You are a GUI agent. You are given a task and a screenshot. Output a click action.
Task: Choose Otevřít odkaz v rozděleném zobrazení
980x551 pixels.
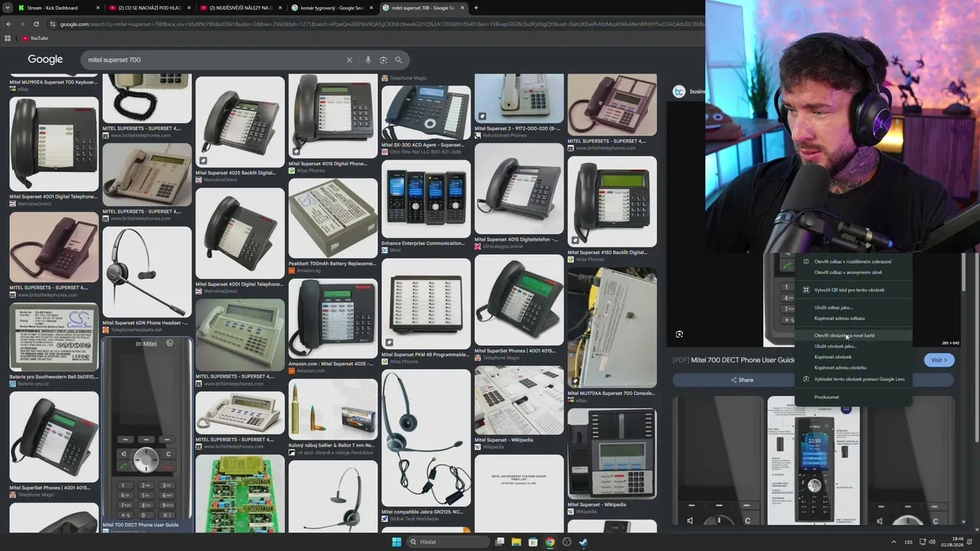852,262
